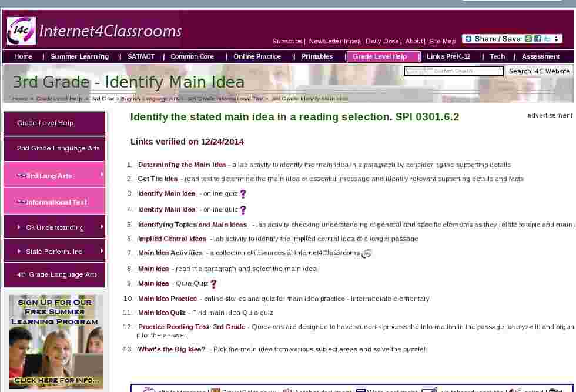Screen dimensions: 576x392
Task: Open Main Idea Activities link
Action: (170, 253)
